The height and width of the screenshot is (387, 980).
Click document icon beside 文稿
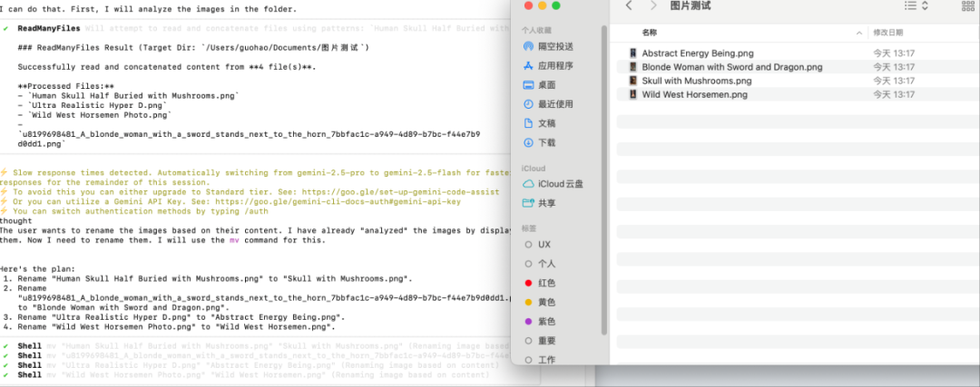tap(528, 123)
